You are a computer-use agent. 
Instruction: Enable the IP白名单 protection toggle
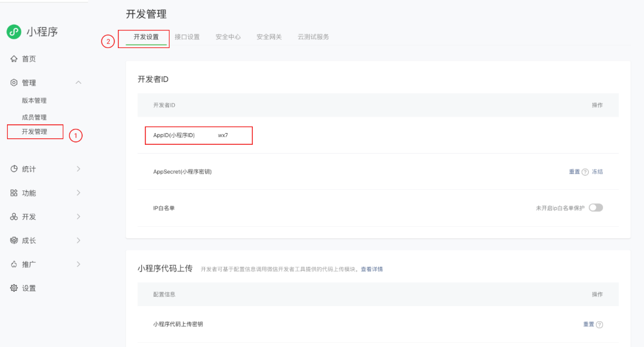595,207
